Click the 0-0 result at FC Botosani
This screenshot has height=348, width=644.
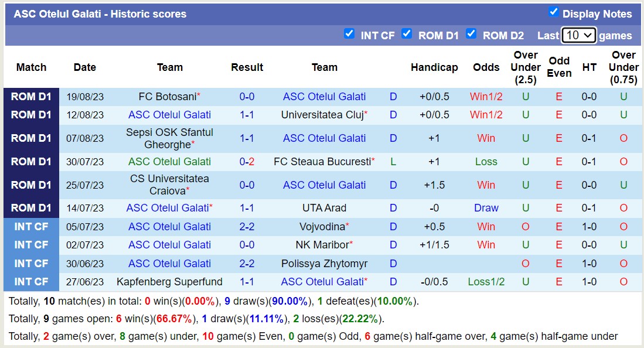click(247, 97)
